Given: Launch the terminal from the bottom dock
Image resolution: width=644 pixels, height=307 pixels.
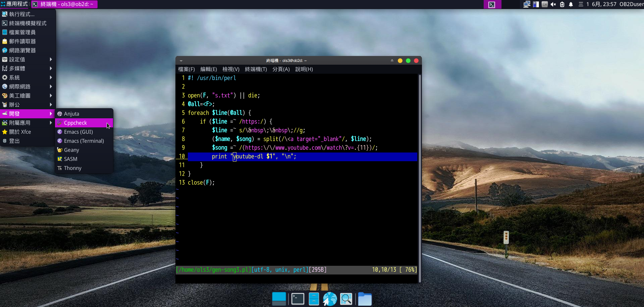Looking at the screenshot, I should [x=298, y=299].
